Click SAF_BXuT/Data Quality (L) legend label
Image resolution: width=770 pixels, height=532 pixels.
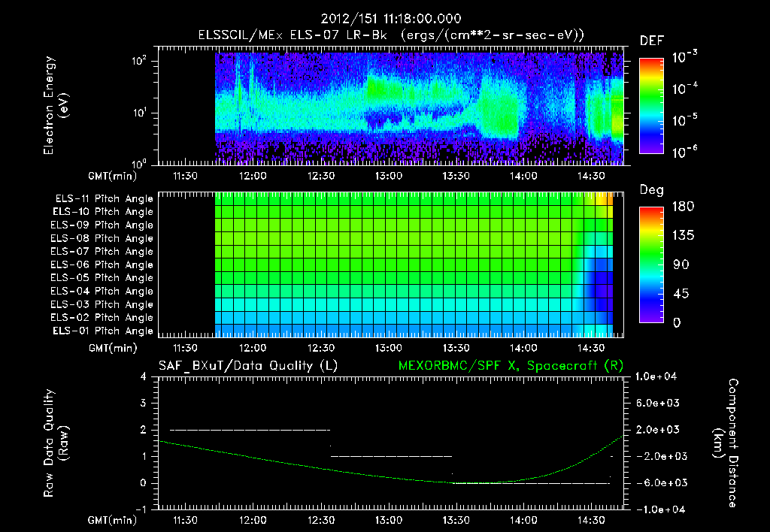(248, 366)
